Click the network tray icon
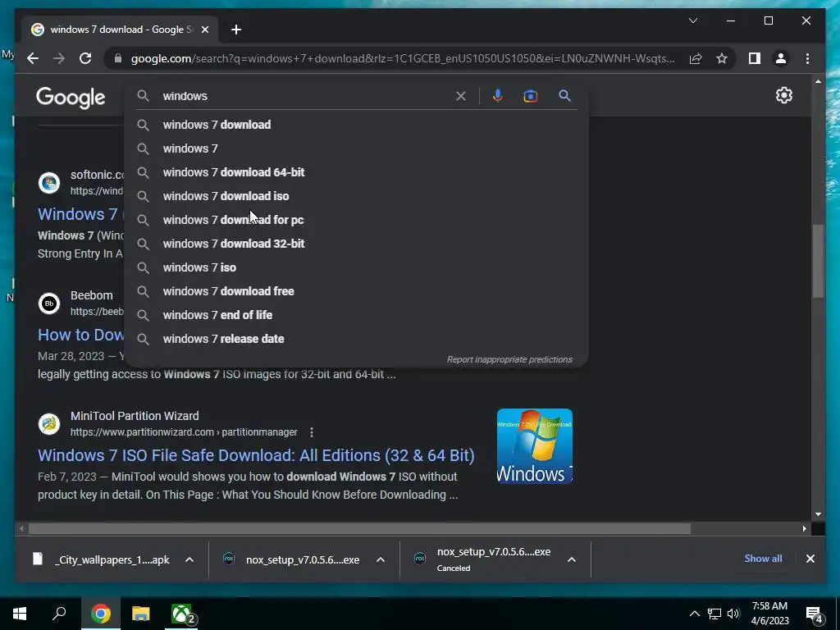Image resolution: width=840 pixels, height=630 pixels. [714, 614]
